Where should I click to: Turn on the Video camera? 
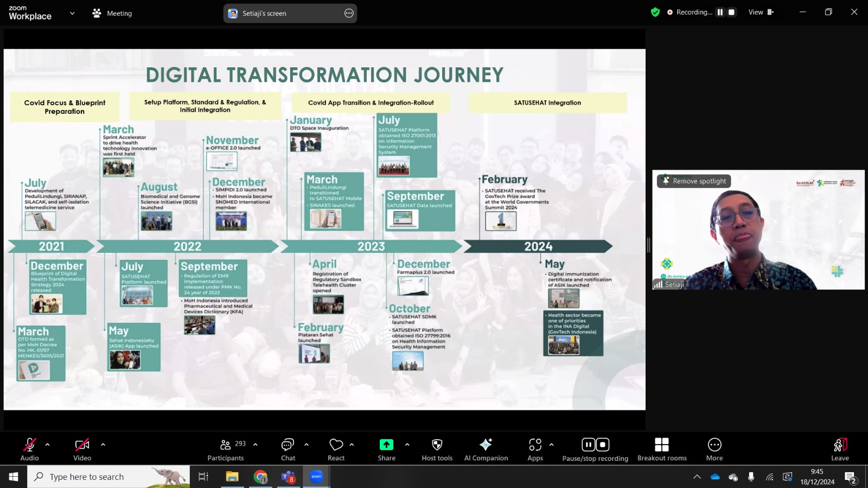pos(82,445)
